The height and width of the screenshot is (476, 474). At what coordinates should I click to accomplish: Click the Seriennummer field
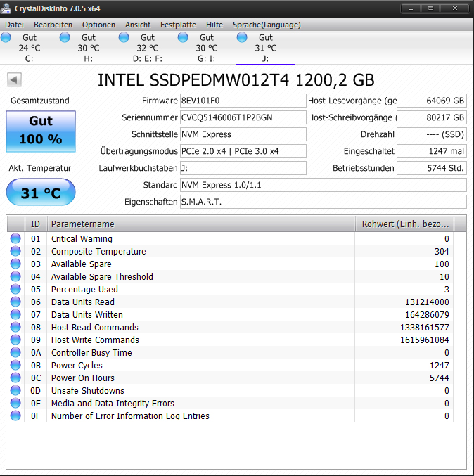(x=243, y=117)
